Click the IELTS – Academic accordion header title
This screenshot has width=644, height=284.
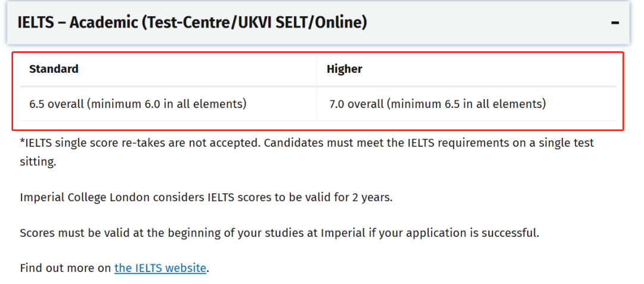click(x=192, y=23)
